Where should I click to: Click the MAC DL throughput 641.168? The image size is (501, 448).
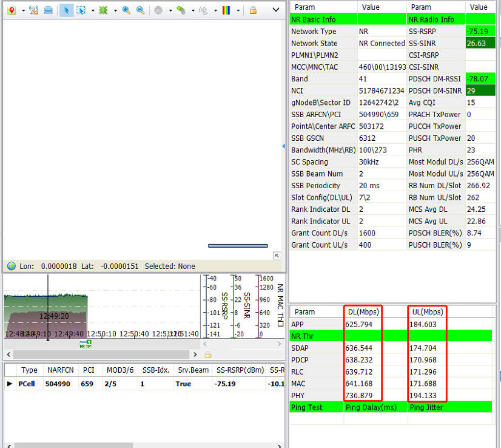coord(359,384)
